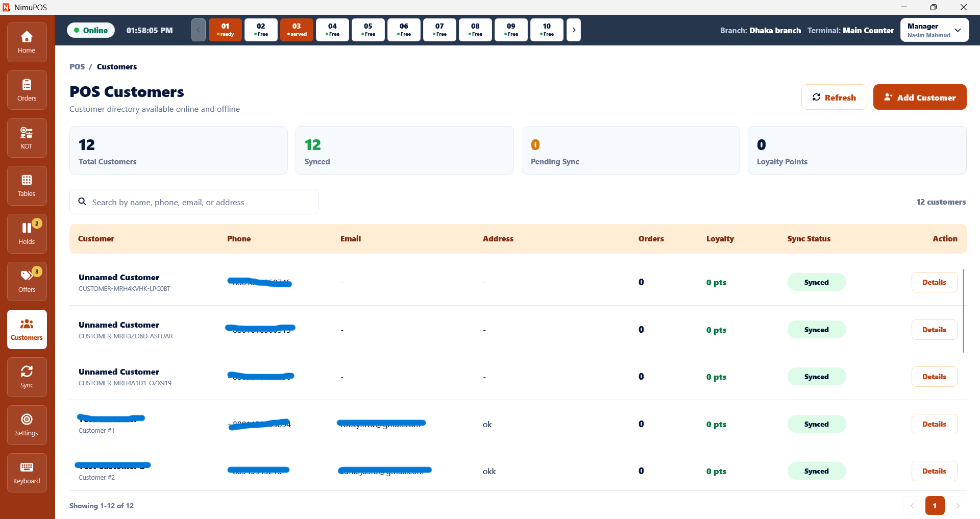980x519 pixels.
Task: Click Branch: Dhaka branch label
Action: pos(761,30)
